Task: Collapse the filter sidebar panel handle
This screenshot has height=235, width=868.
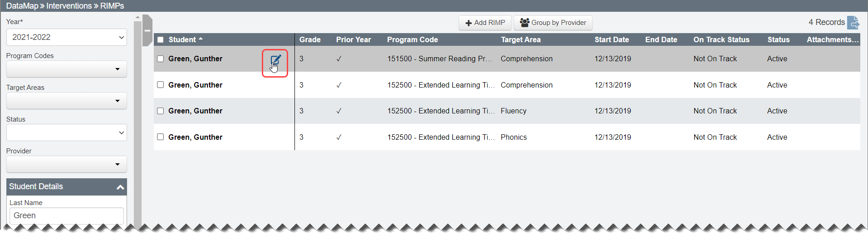Action: (x=147, y=30)
